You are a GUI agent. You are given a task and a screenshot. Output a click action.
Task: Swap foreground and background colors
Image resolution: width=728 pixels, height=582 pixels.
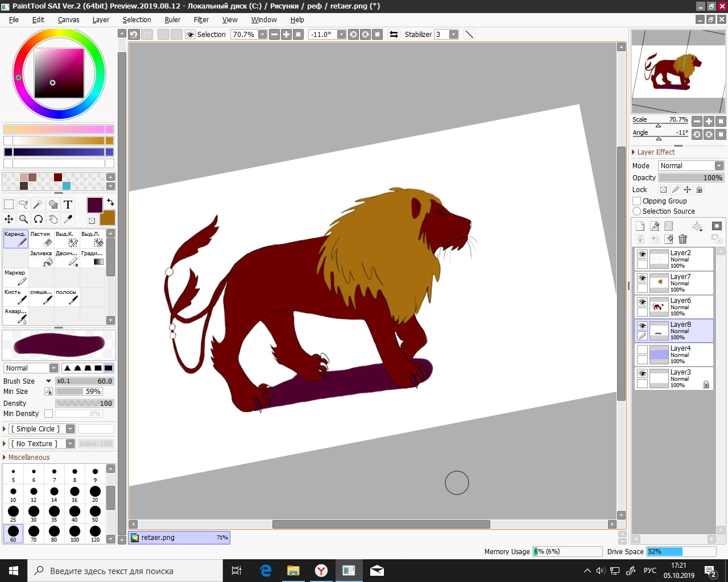click(110, 202)
